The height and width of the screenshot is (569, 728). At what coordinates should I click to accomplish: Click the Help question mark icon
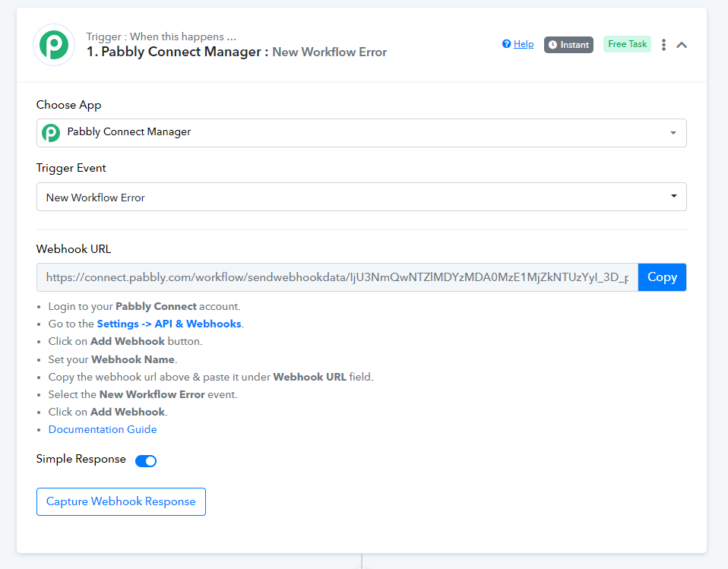click(x=506, y=44)
